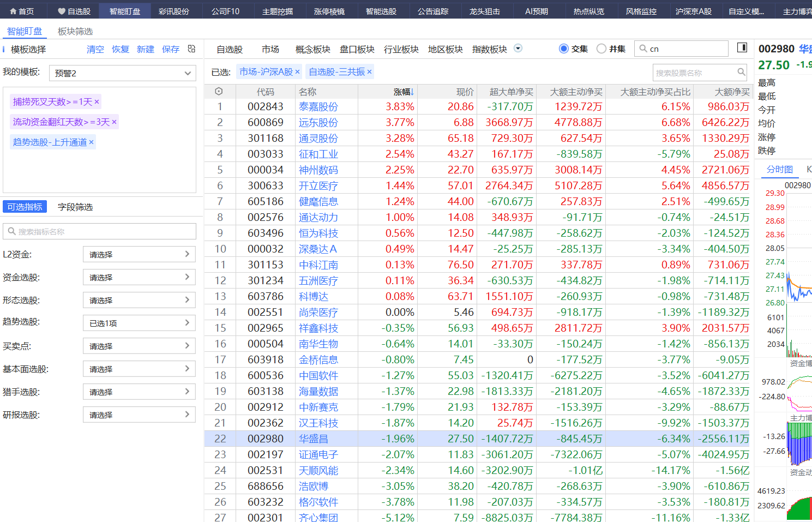Sort by the 涨幅 column arrow
Image resolution: width=812 pixels, height=522 pixels.
412,92
